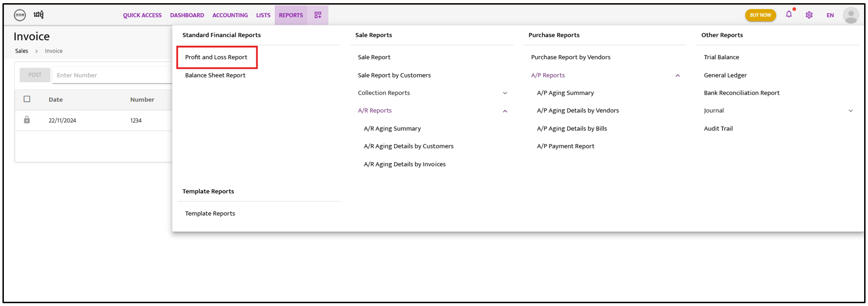Open the Accounting menu
This screenshot has height=306, width=868.
[x=230, y=15]
